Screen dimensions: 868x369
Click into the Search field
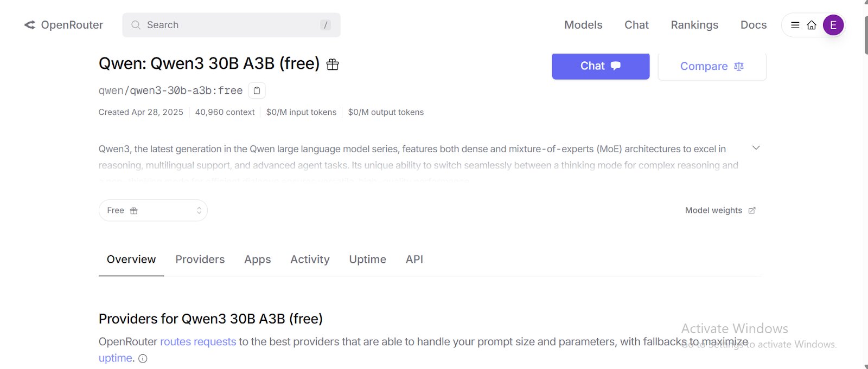[231, 25]
